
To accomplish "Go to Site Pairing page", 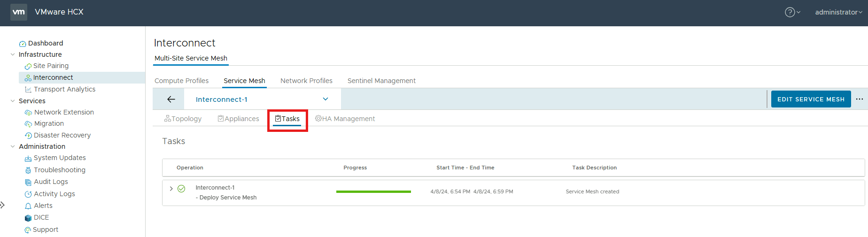I will coord(51,66).
